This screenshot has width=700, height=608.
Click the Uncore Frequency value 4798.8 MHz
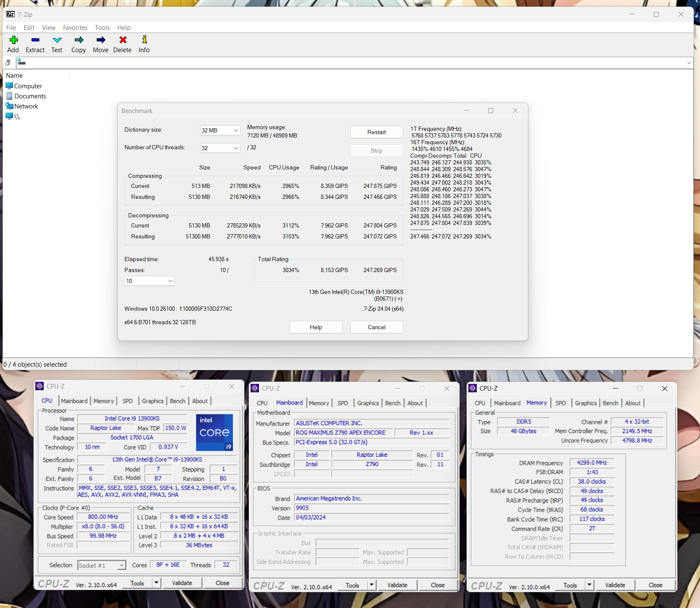(637, 440)
